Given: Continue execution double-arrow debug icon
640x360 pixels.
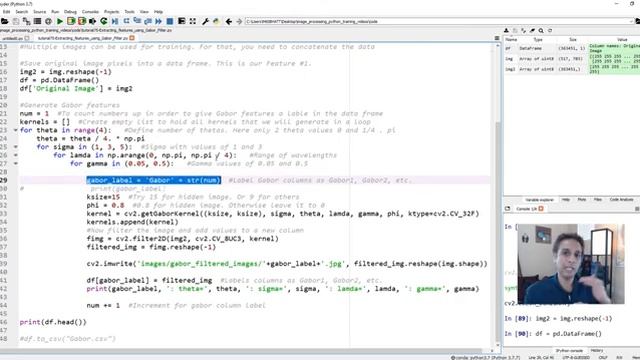Looking at the screenshot, I should click(158, 21).
